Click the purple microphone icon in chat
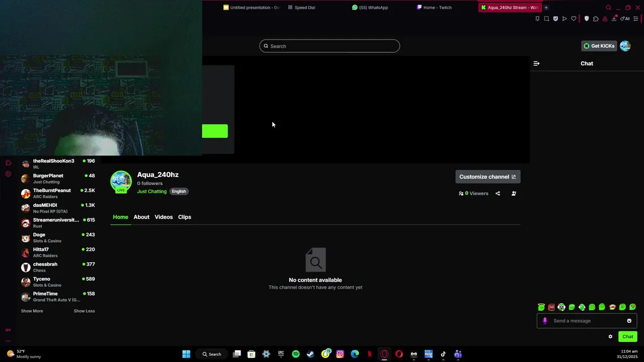 tap(545, 321)
